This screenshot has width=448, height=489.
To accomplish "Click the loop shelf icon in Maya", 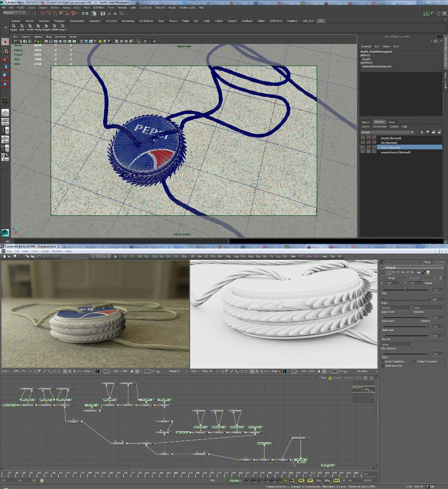I will point(63,27).
